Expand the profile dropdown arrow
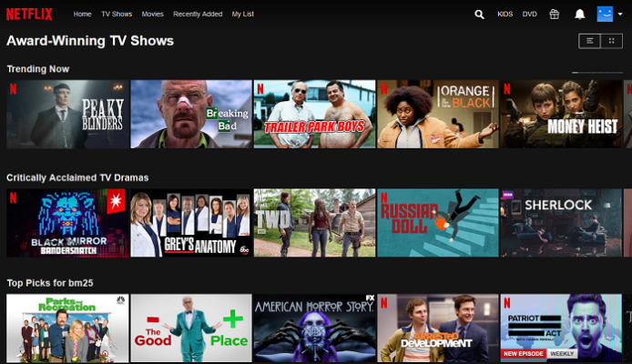 point(620,15)
